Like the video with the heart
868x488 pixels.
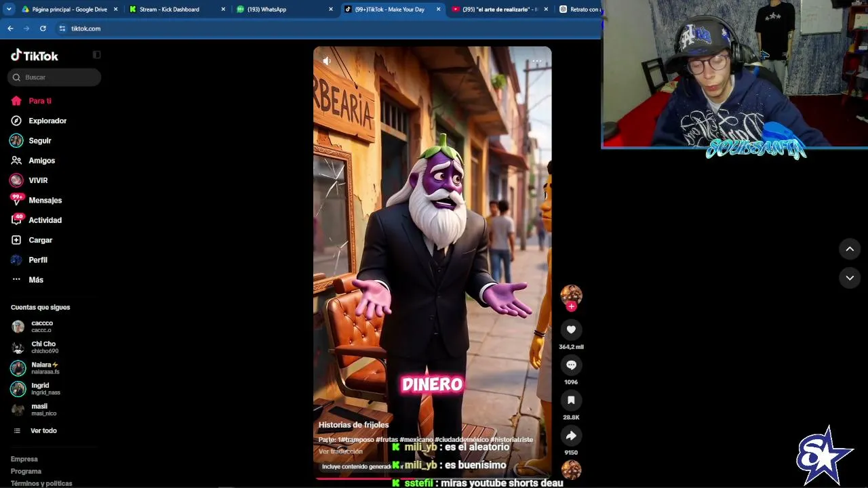click(x=571, y=329)
